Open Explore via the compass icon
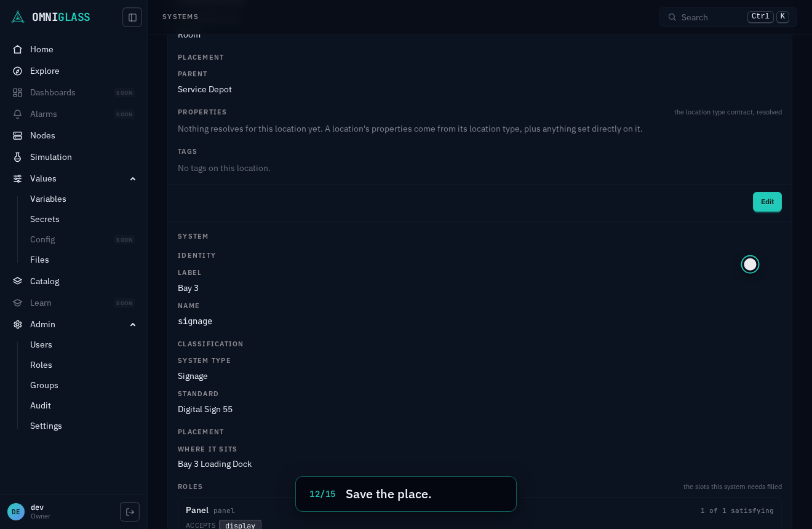 pos(18,71)
